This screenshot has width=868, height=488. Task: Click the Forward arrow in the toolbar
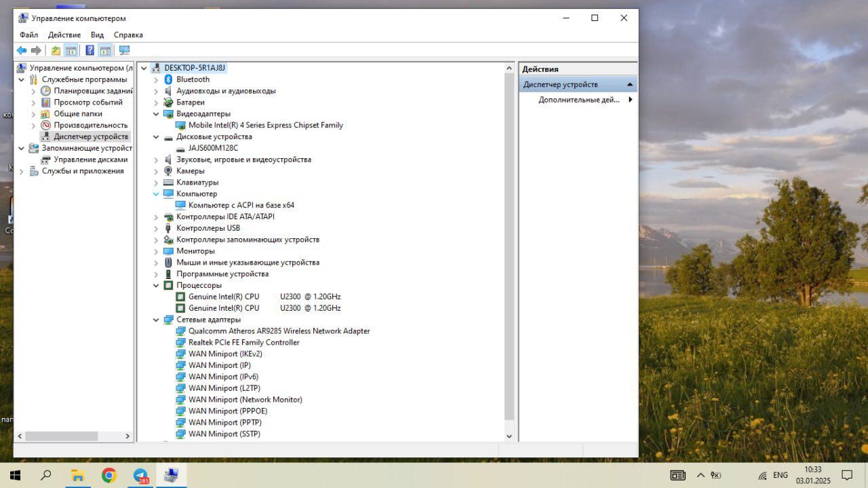pyautogui.click(x=36, y=50)
